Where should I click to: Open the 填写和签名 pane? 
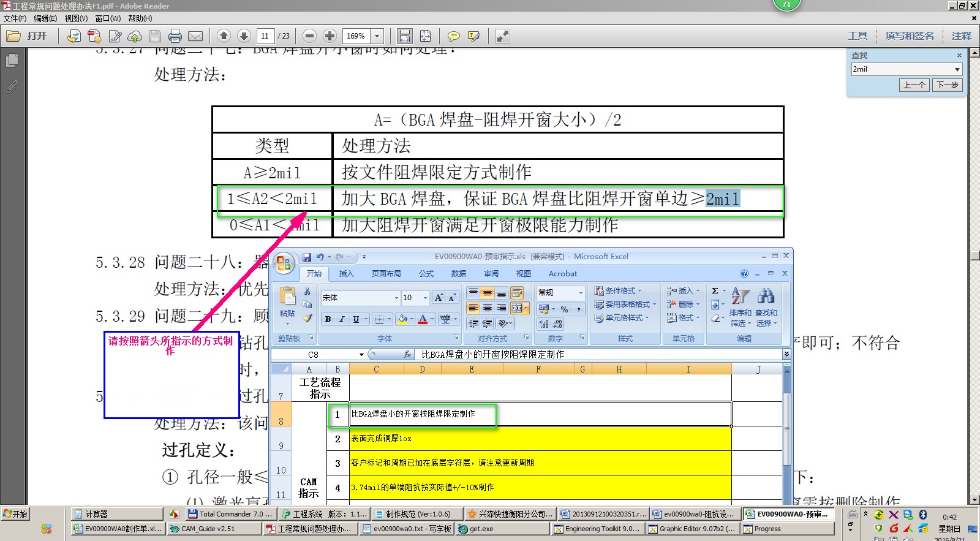[910, 36]
